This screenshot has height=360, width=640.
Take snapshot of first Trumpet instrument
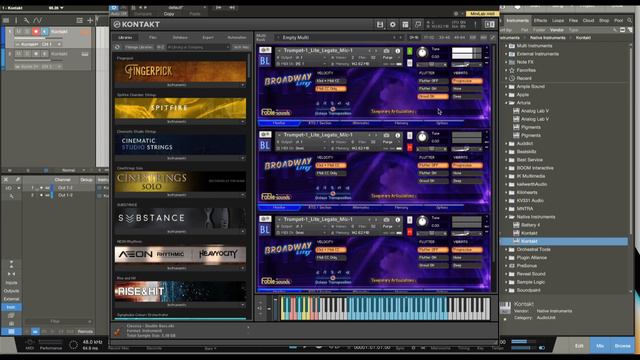(x=386, y=51)
